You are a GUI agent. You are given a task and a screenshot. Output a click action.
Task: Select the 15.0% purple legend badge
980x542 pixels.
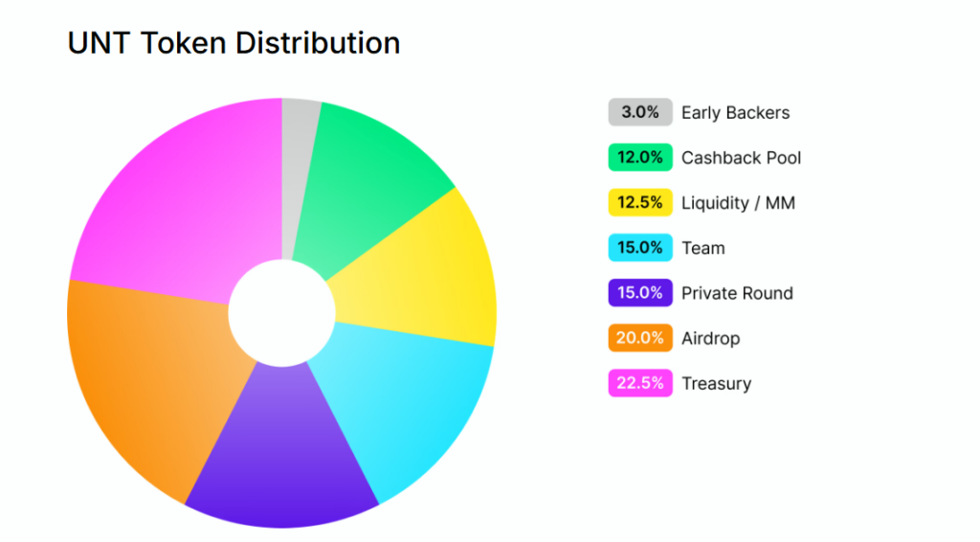click(x=640, y=293)
